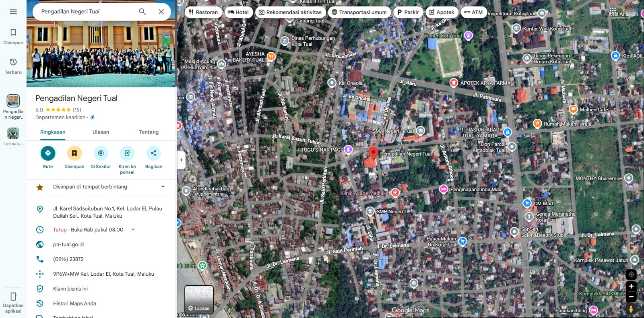The width and height of the screenshot is (644, 318).
Task: Click TUGU SINAR PAGI map marker
Action: tap(348, 150)
